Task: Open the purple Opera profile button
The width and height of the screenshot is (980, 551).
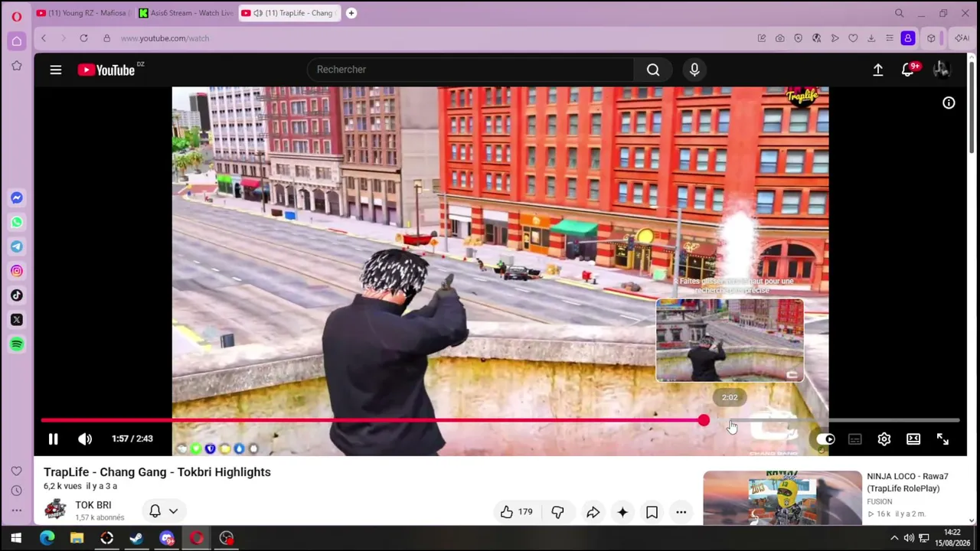Action: click(908, 38)
